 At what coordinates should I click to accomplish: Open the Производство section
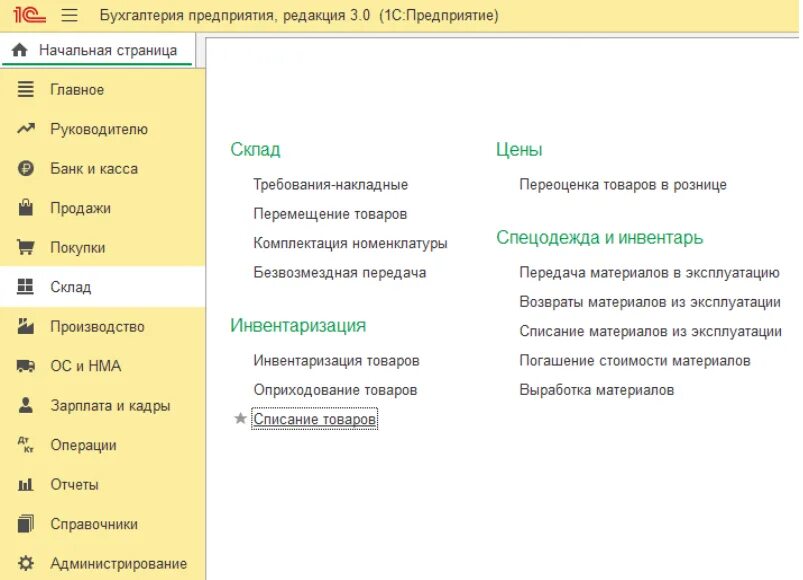tap(102, 326)
